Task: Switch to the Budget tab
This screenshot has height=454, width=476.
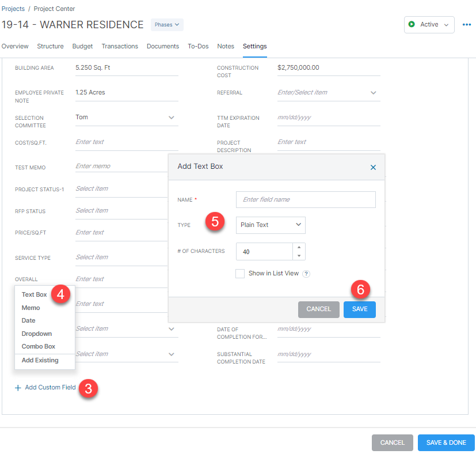Action: [x=82, y=46]
